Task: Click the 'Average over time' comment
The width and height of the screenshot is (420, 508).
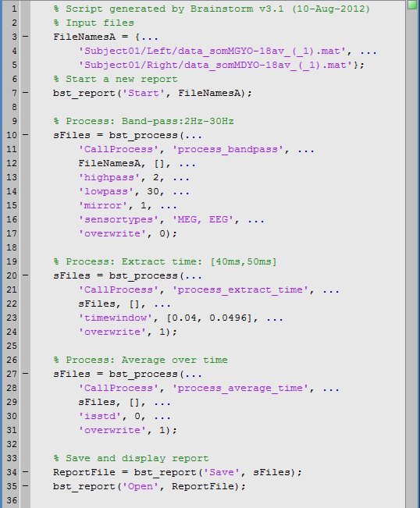Action: tap(141, 360)
